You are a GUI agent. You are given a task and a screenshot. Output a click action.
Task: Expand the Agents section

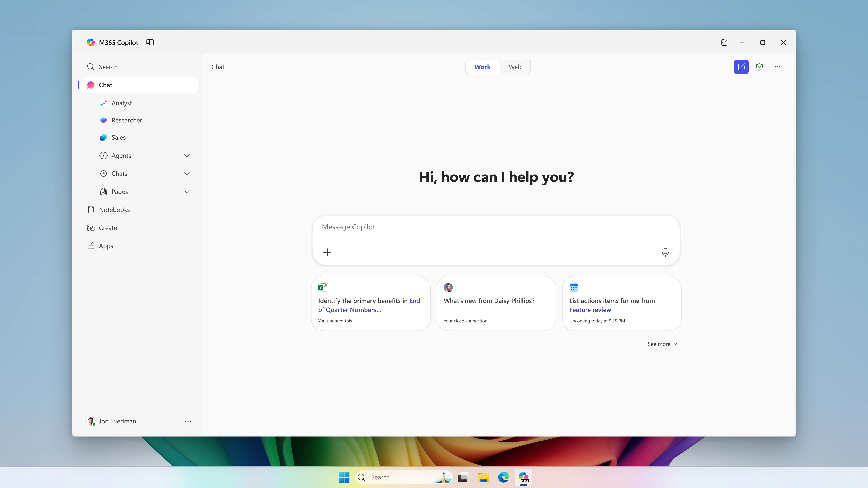[187, 156]
